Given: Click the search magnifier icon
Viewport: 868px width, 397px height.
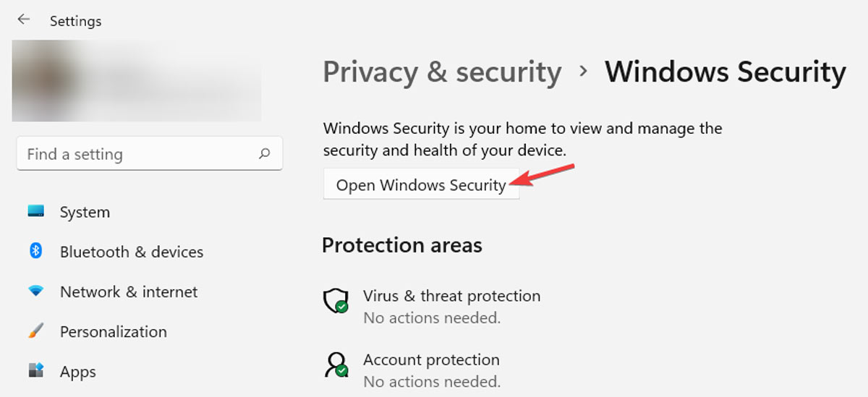Looking at the screenshot, I should 265,153.
